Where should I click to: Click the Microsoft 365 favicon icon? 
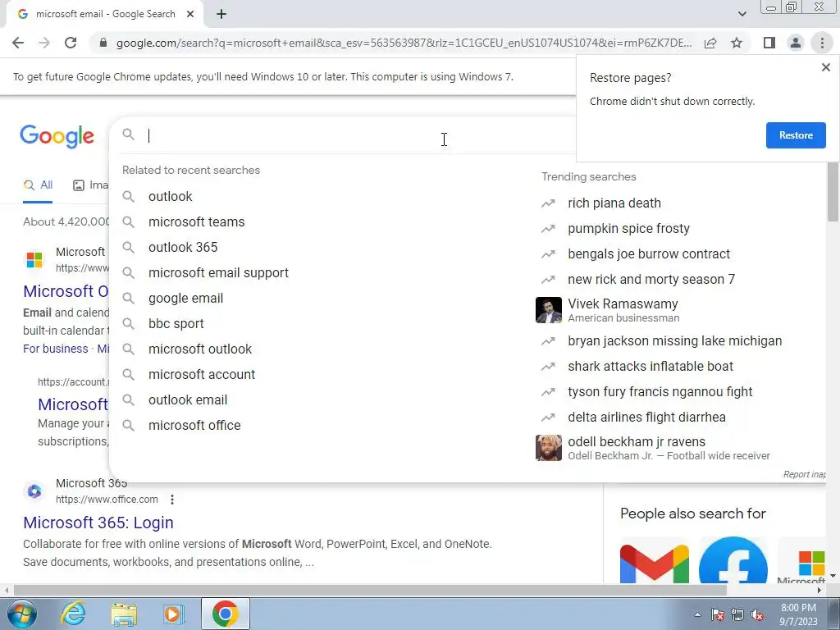[x=34, y=491]
